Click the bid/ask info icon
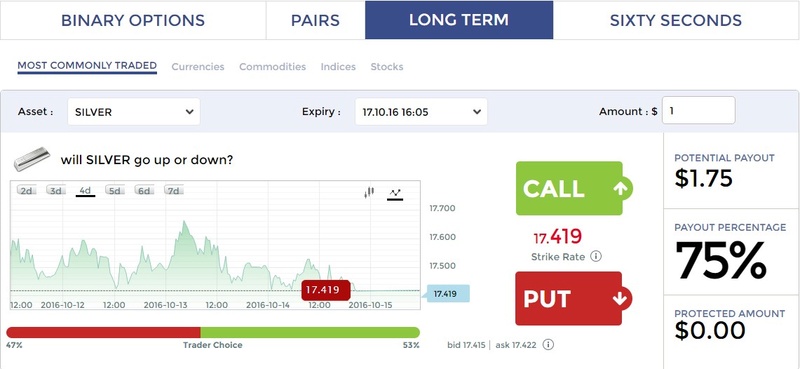Screen dimensions: 800x369 [548, 345]
